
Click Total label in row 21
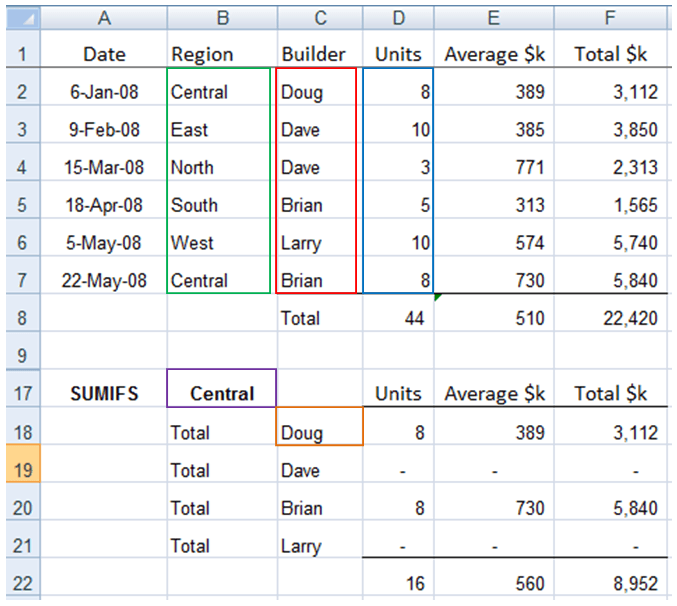[x=222, y=539]
